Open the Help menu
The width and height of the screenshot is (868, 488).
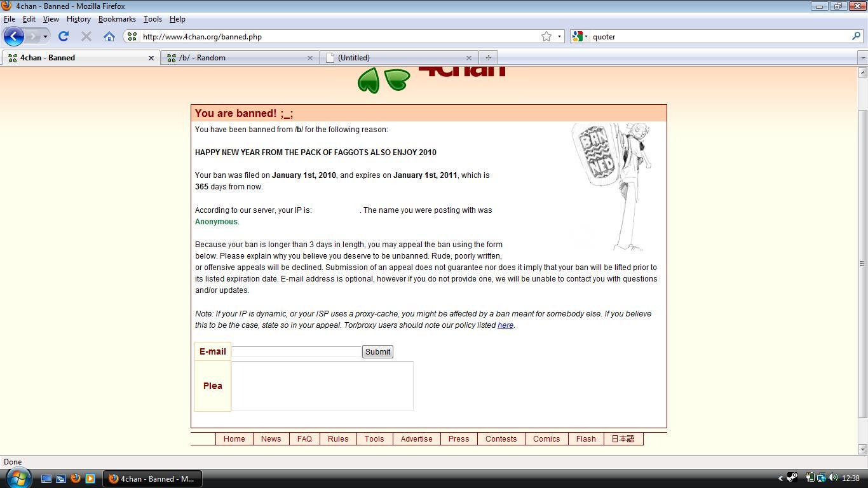[x=177, y=19]
